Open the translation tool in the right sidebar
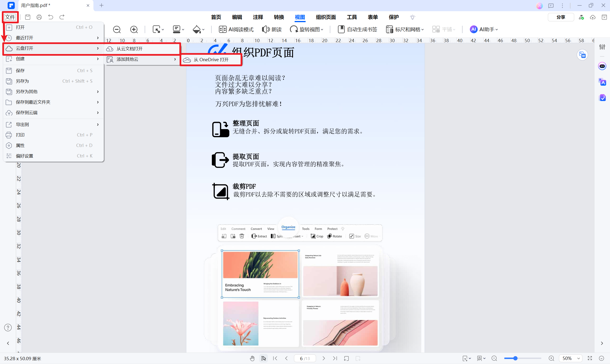This screenshot has width=610, height=364. coord(602,82)
